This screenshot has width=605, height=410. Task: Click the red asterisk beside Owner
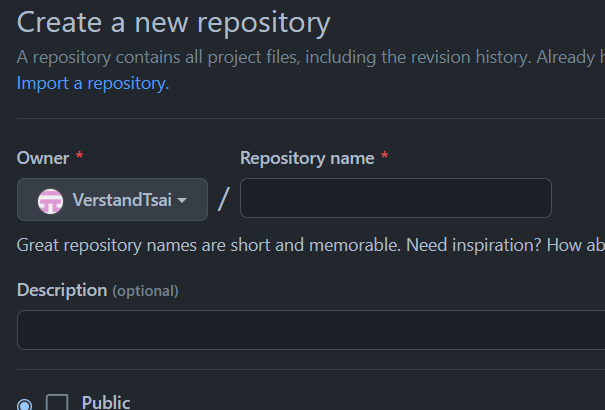click(x=79, y=156)
